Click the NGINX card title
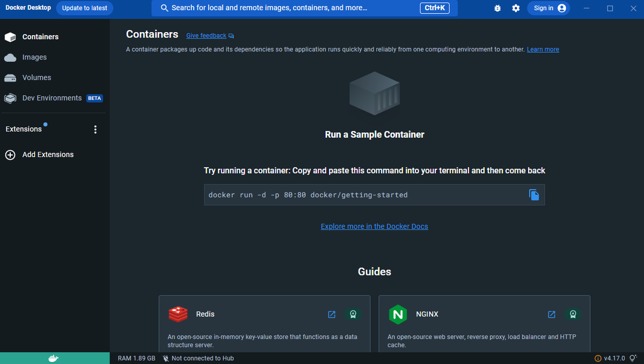The width and height of the screenshot is (644, 364). click(427, 314)
